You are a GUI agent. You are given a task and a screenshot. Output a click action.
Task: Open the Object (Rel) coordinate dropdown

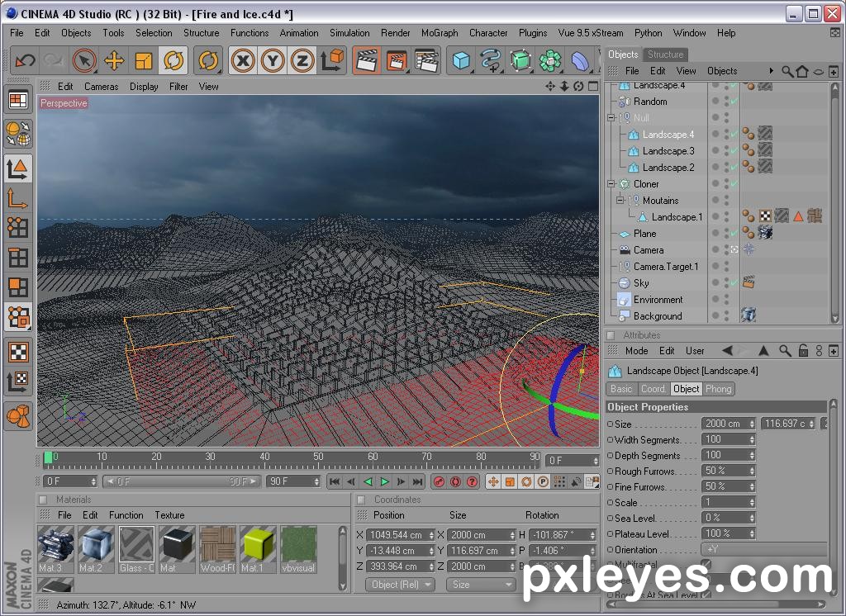click(400, 585)
